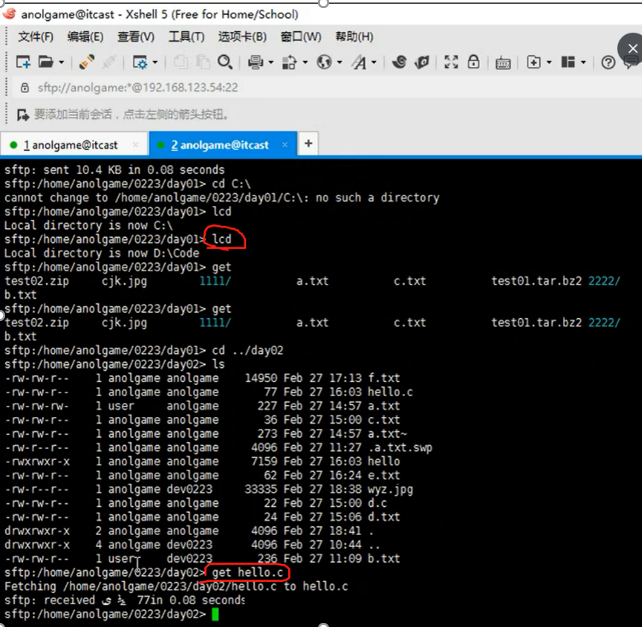Click the 'a.txt~' filename in the listing
Image resolution: width=642 pixels, height=627 pixels.
point(387,434)
